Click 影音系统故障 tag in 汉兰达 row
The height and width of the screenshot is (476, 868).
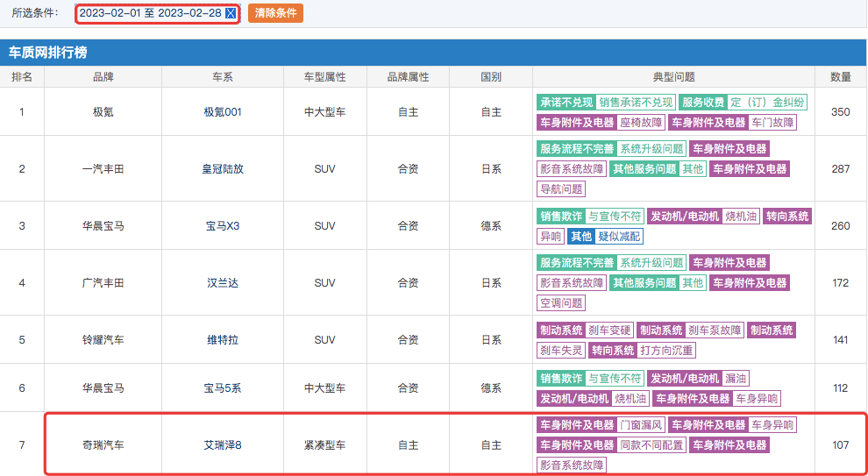(x=572, y=283)
